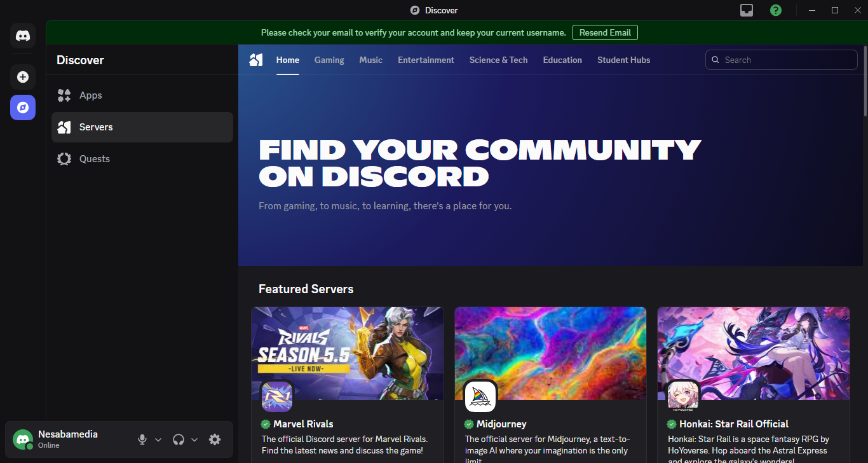Open Nesabamedia user profile panel
The height and width of the screenshot is (463, 868).
point(64,439)
